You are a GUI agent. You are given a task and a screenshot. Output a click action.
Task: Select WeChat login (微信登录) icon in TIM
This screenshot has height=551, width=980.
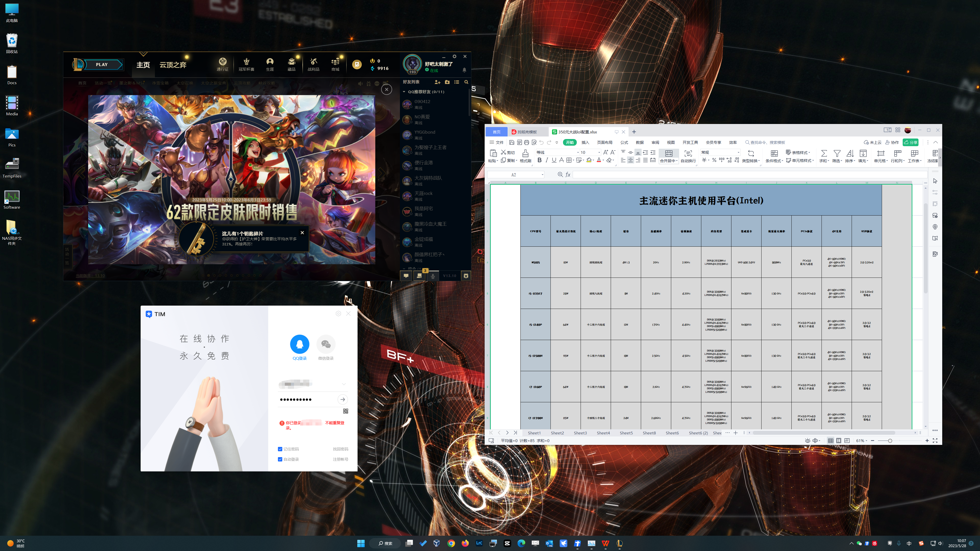coord(326,344)
